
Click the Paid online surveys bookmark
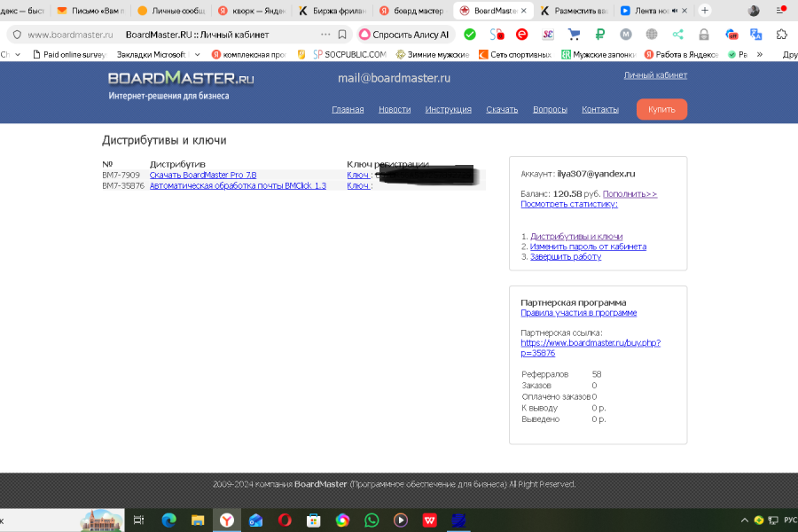(x=69, y=54)
